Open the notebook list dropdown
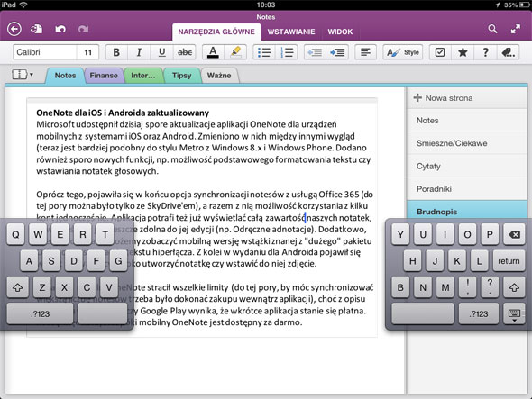 (x=23, y=74)
